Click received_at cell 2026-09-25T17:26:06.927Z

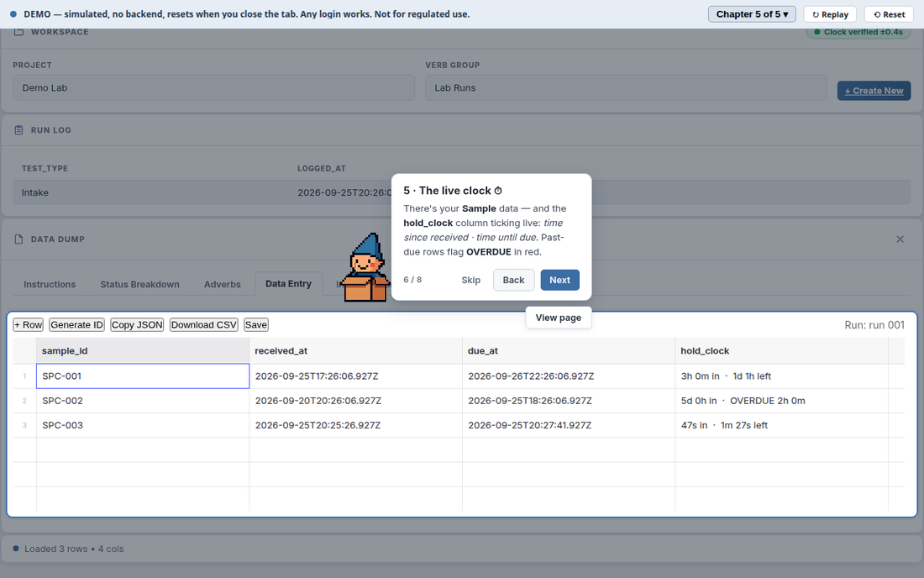coord(356,376)
